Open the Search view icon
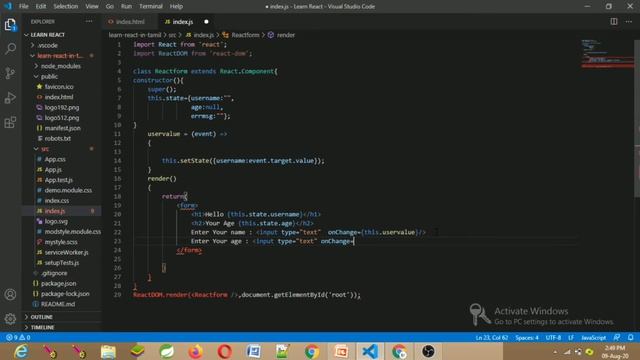 tap(10, 49)
